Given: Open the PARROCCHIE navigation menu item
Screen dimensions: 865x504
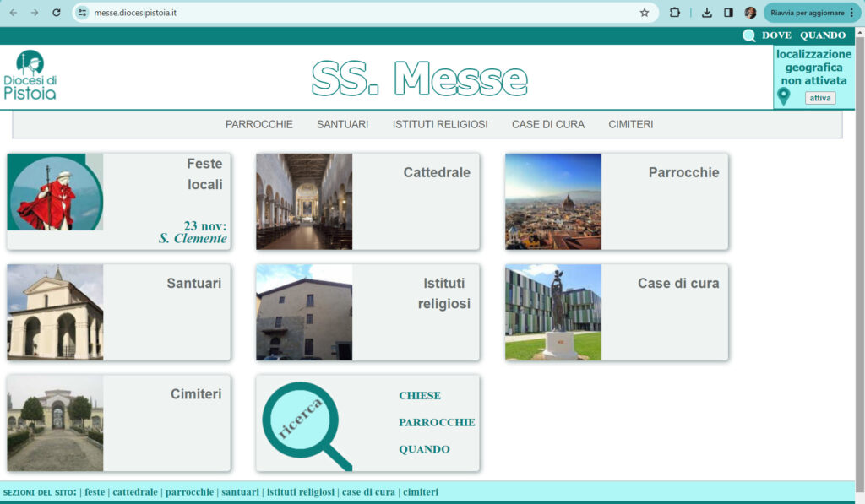Looking at the screenshot, I should pyautogui.click(x=258, y=124).
